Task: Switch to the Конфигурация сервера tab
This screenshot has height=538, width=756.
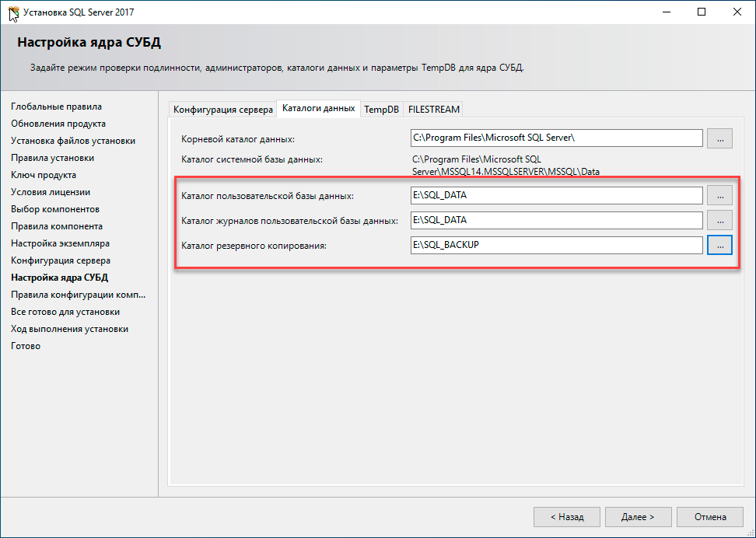Action: point(222,110)
